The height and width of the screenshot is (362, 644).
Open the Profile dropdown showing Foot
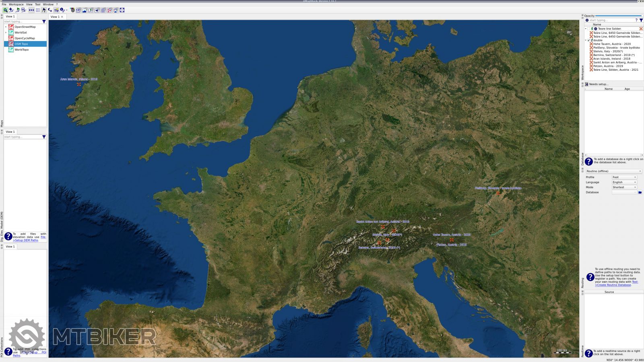tap(624, 177)
